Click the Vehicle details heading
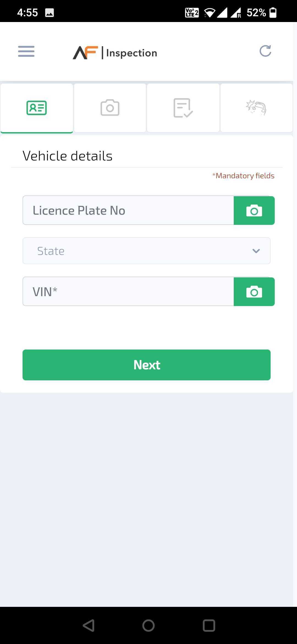The image size is (297, 644). (x=68, y=156)
